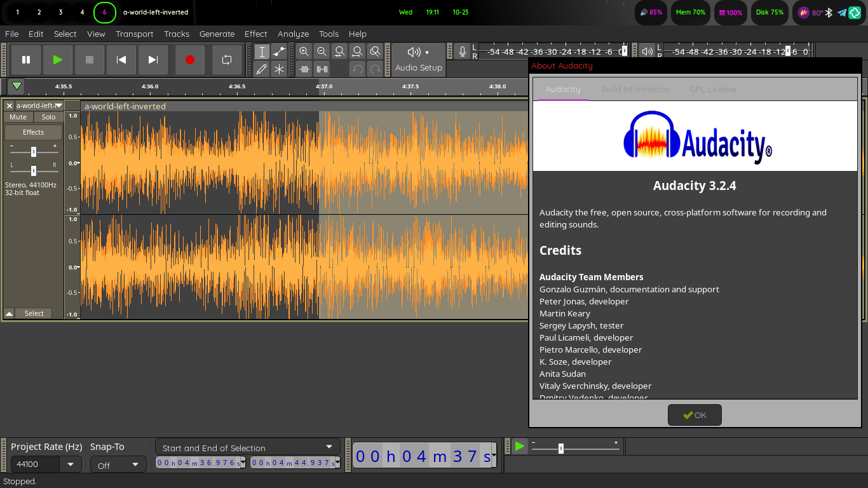
Task: Switch to workspace 3
Action: (60, 12)
